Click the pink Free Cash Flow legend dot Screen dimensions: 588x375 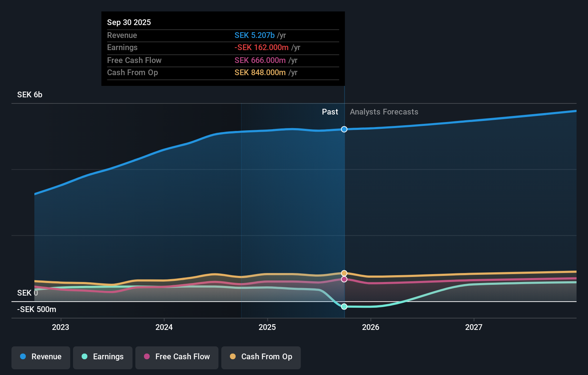[147, 356]
